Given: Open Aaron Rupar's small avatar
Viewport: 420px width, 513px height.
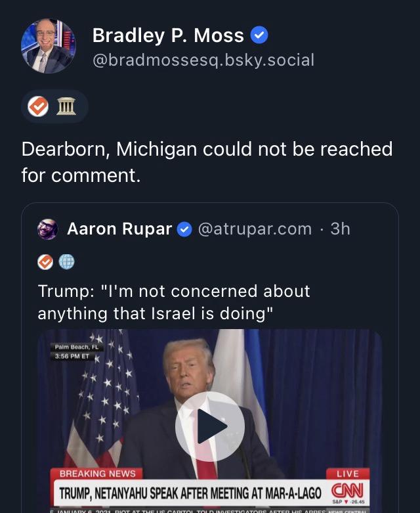Looking at the screenshot, I should (48, 229).
